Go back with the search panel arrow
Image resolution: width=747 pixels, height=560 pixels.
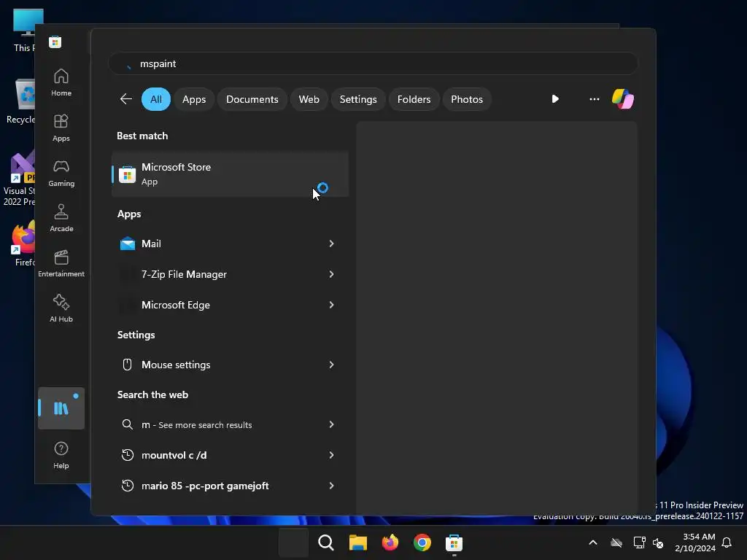[x=125, y=99]
